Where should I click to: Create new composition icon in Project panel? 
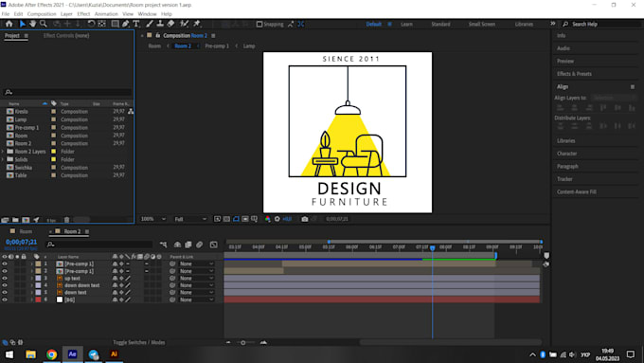point(26,220)
